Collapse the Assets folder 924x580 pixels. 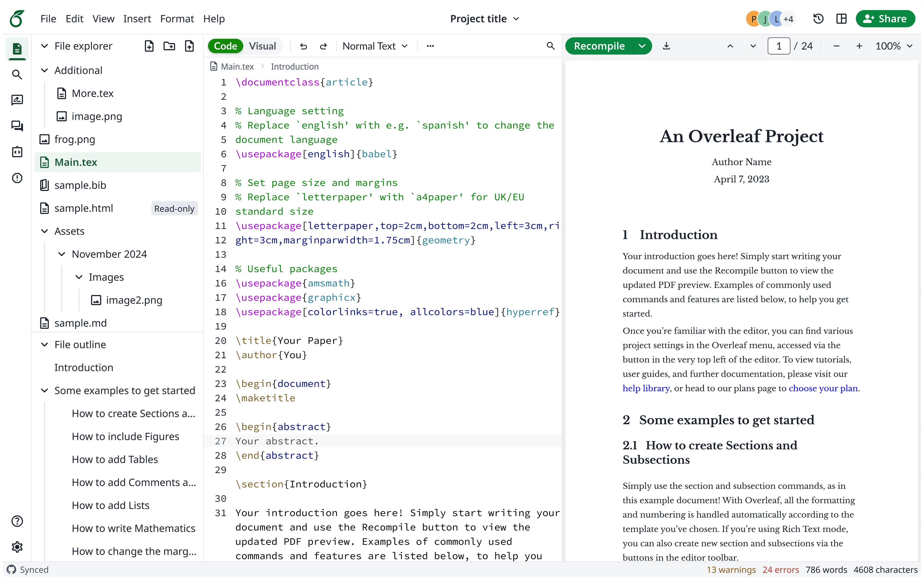click(45, 231)
